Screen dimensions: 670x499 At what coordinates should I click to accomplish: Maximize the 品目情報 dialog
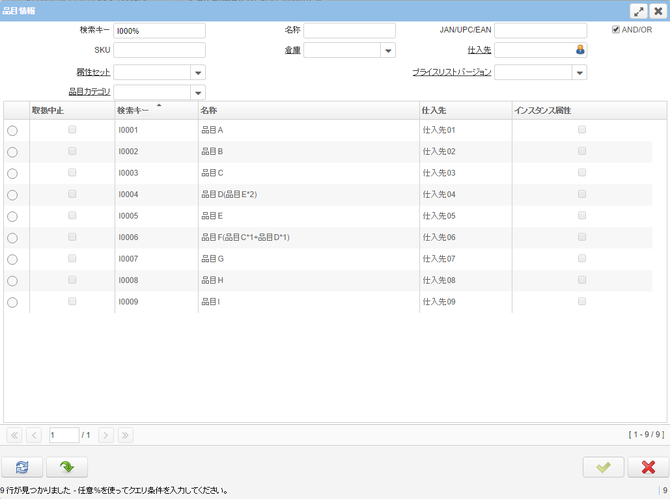pos(639,11)
